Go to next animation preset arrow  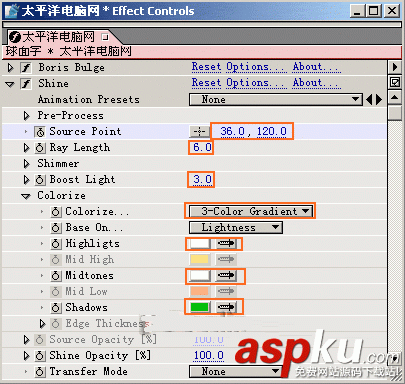click(379, 100)
